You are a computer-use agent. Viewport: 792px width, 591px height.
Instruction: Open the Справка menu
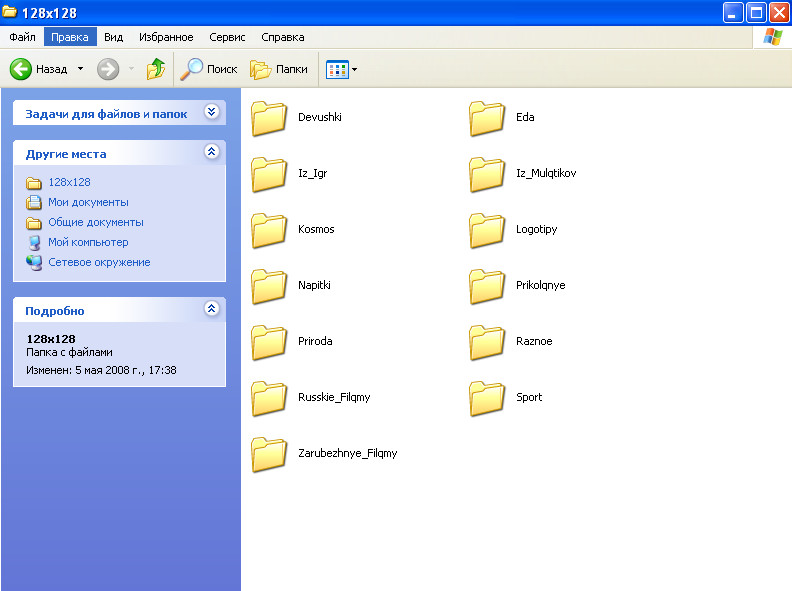pos(283,37)
